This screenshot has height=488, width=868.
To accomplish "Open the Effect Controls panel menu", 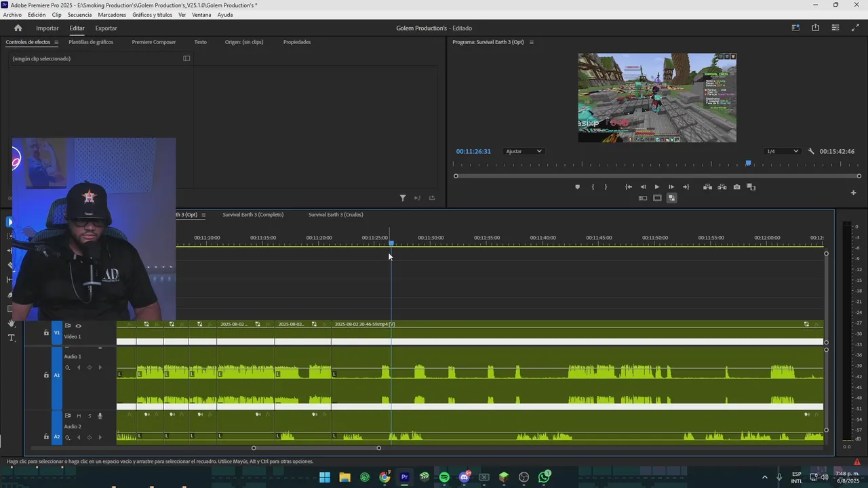I will tap(56, 42).
